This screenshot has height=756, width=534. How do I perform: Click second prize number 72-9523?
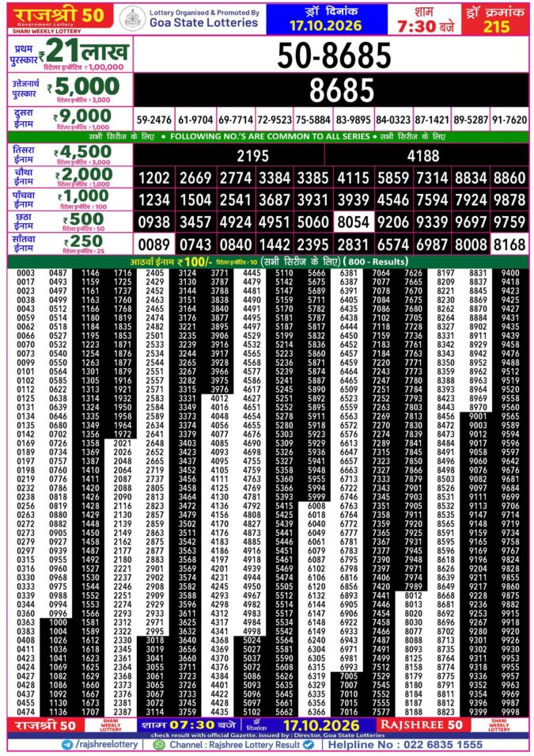[x=275, y=120]
